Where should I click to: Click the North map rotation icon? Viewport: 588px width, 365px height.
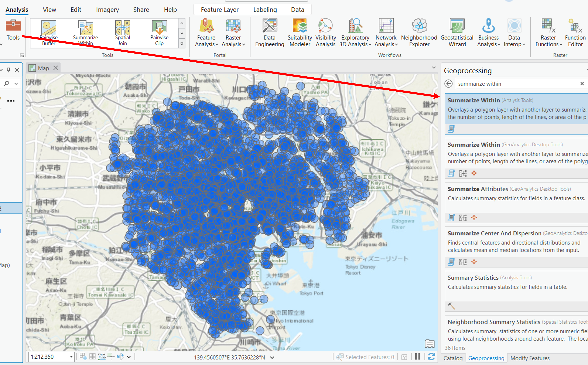tap(120, 356)
